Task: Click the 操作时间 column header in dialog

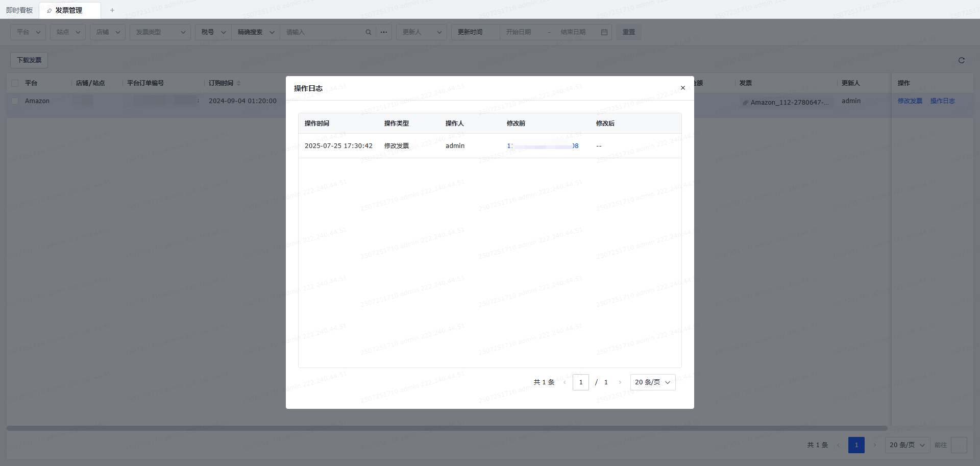Action: tap(317, 124)
